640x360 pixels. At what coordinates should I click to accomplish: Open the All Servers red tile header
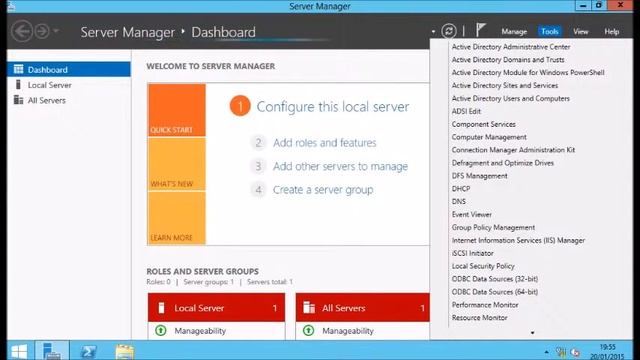point(362,307)
